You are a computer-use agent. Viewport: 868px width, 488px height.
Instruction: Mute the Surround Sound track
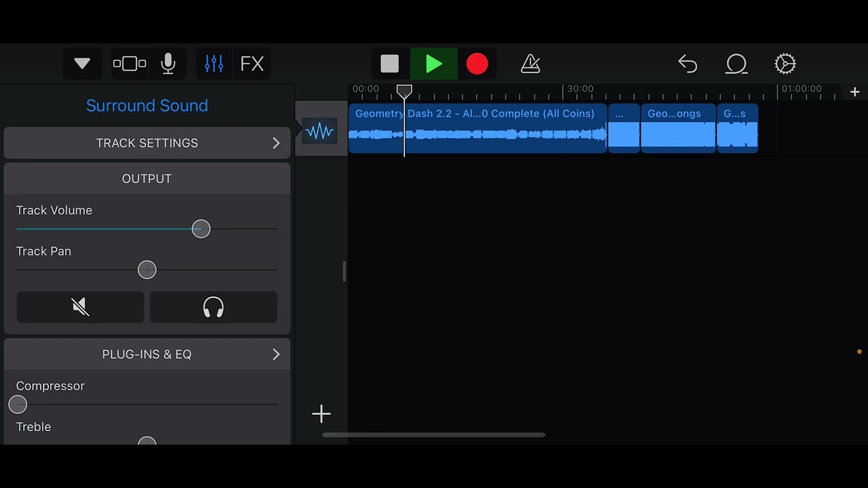point(81,307)
